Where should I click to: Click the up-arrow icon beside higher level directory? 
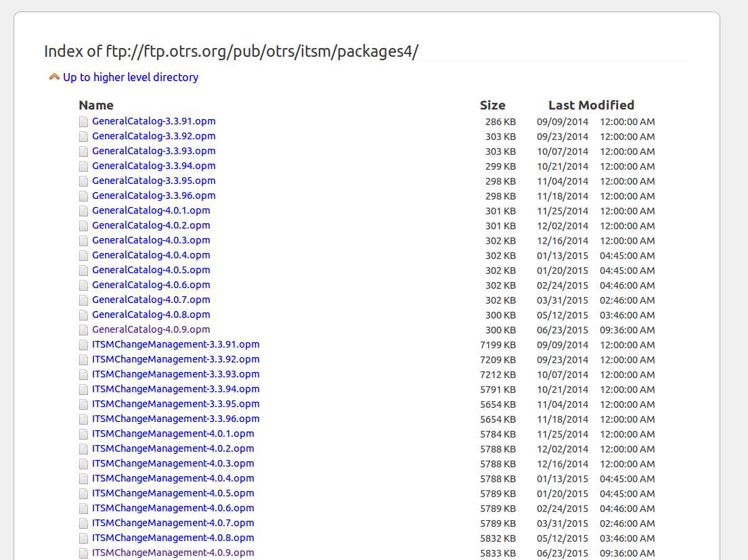click(x=54, y=76)
